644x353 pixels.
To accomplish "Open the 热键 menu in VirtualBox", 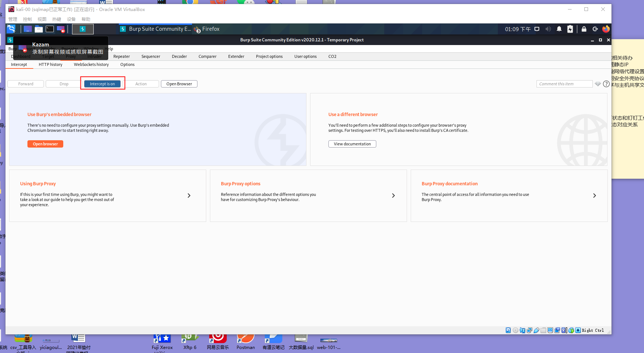I will click(x=57, y=19).
